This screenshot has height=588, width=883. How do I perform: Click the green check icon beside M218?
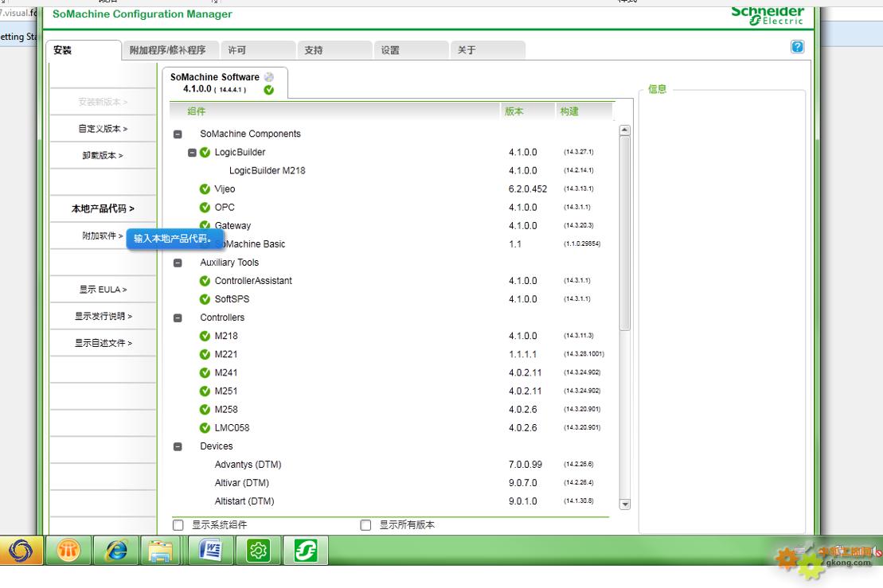(205, 336)
